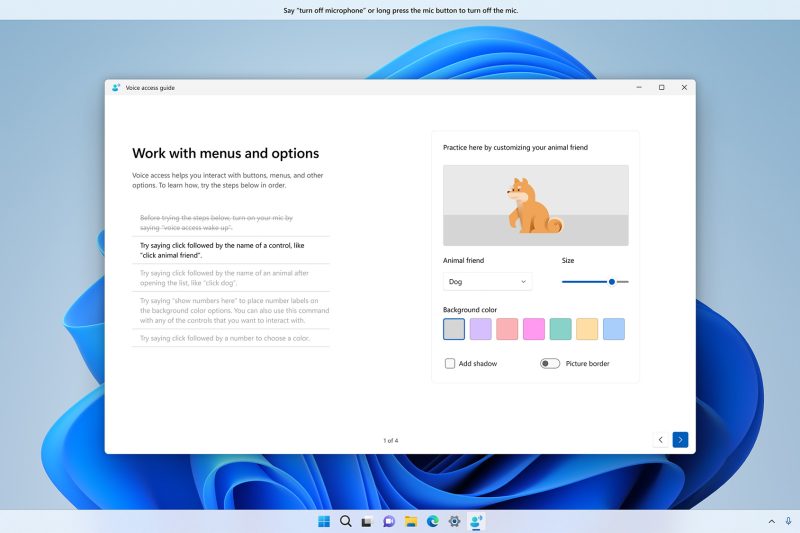
Task: Choose the gray background color swatch
Action: (x=454, y=329)
